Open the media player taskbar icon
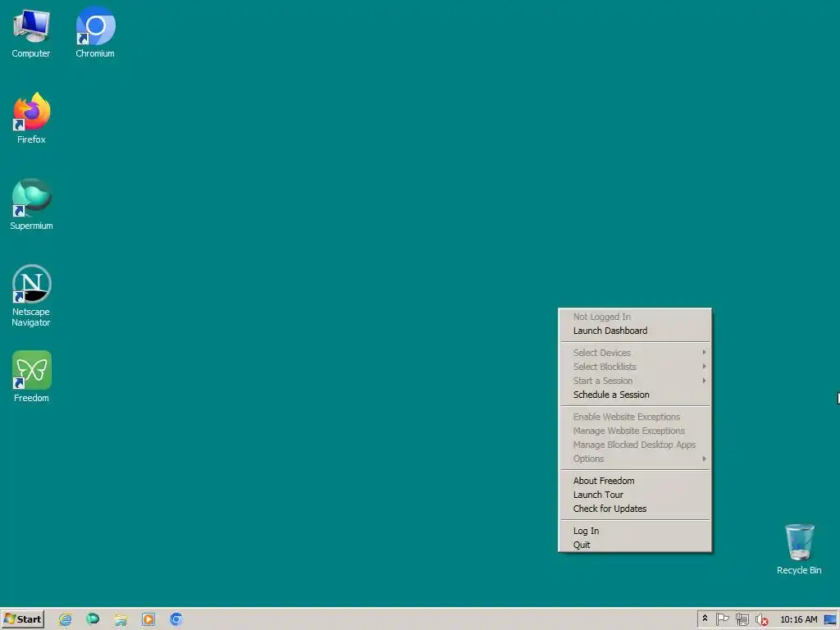The width and height of the screenshot is (840, 630). pos(148,619)
